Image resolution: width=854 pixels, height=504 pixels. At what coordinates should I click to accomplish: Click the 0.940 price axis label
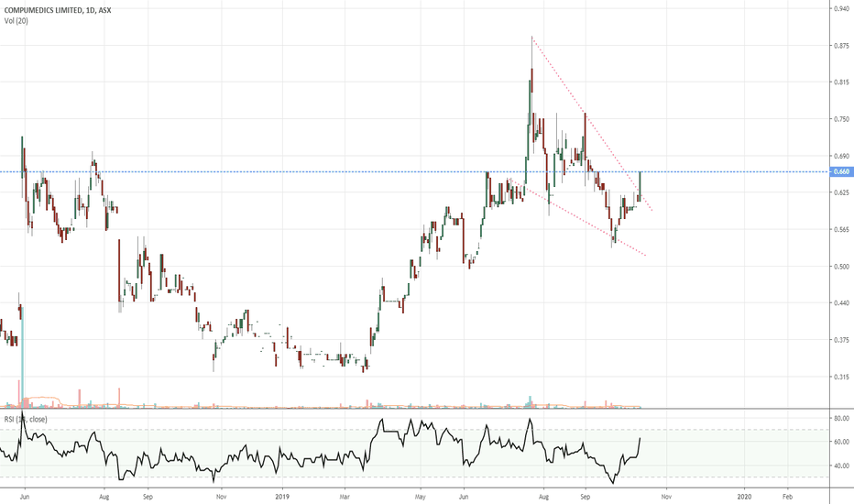(x=842, y=8)
